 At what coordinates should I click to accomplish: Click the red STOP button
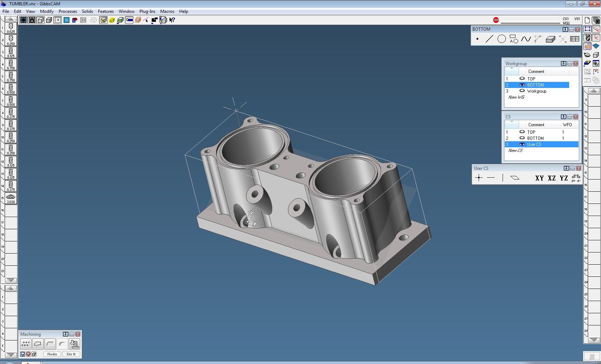tap(496, 20)
